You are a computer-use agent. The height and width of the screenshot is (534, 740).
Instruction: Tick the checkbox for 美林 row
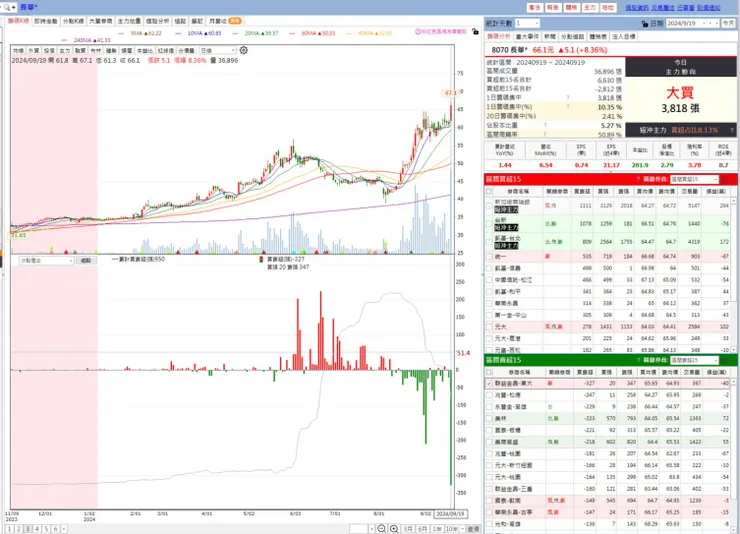tap(489, 418)
